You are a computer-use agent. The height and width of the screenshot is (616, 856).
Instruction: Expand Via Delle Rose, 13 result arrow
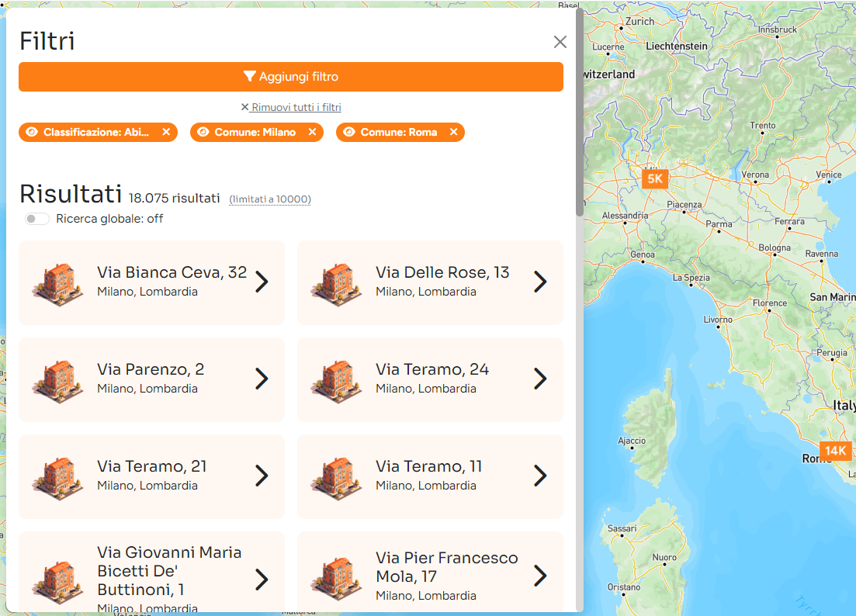pos(540,282)
